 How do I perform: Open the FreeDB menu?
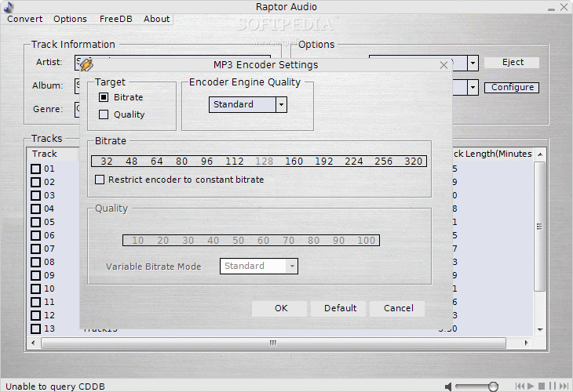click(116, 19)
